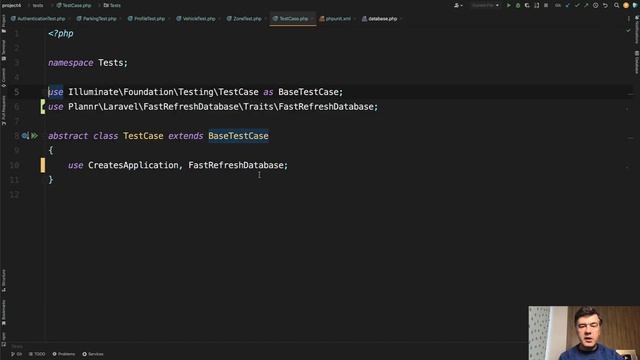Click the Git update project arrow icon
Viewport: 640px width, 360px height.
click(x=567, y=5)
